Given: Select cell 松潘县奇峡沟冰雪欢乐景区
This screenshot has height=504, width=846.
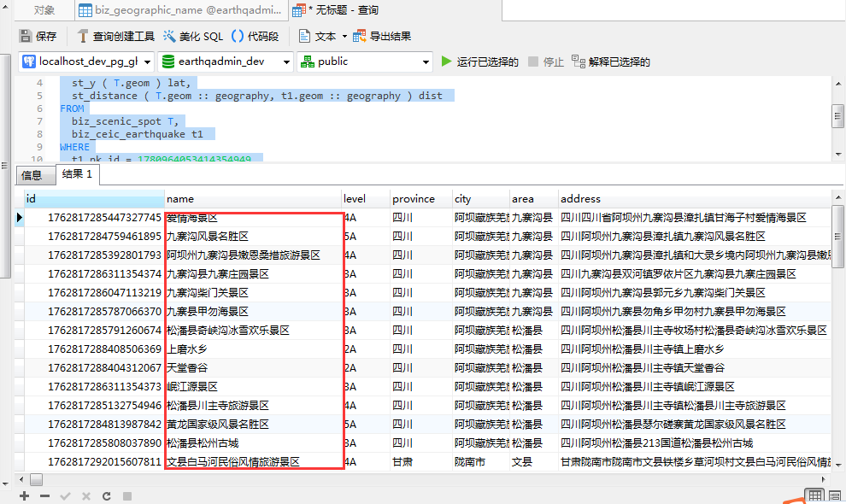Looking at the screenshot, I should coord(253,331).
